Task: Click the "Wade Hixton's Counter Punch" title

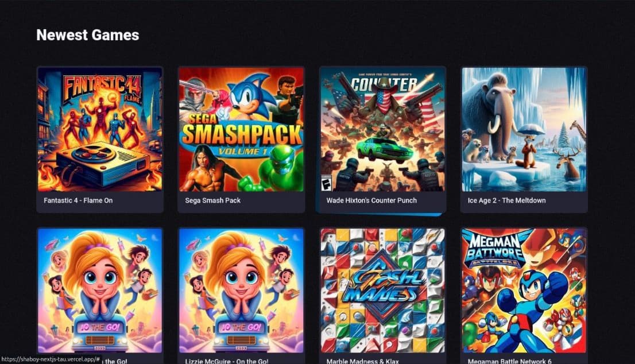Action: (371, 200)
